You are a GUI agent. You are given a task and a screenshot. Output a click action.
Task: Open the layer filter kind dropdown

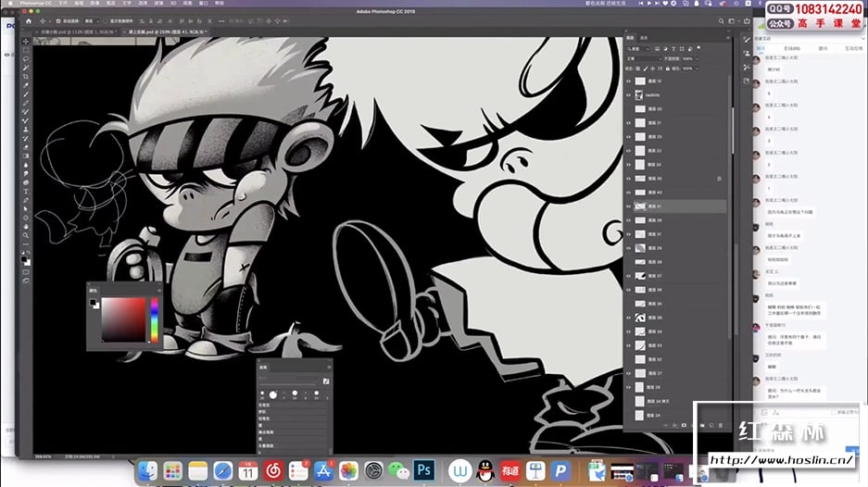pyautogui.click(x=639, y=49)
